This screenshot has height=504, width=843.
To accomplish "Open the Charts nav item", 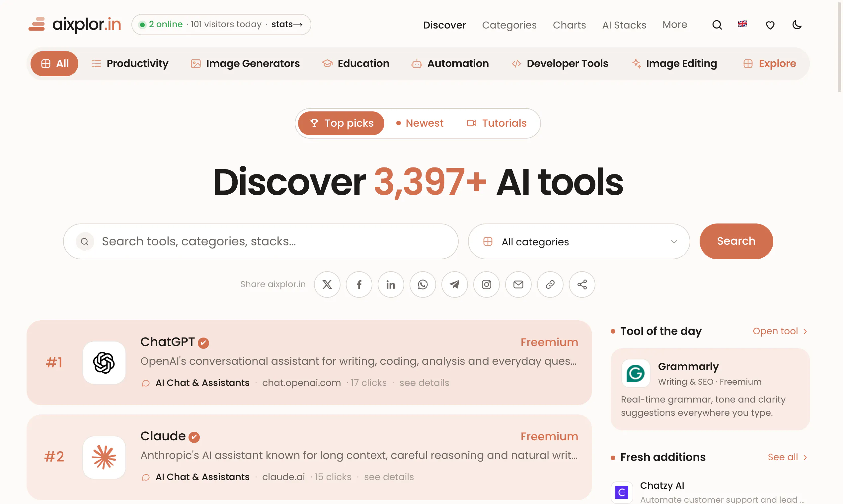I will [570, 25].
